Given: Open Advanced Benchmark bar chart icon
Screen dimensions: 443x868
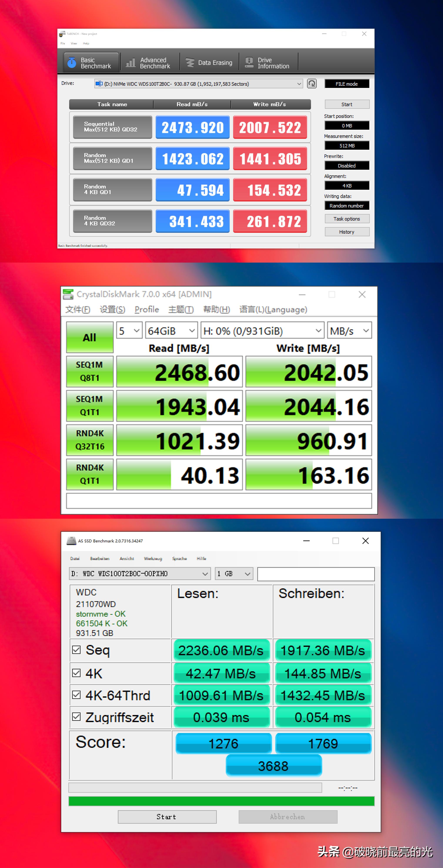Looking at the screenshot, I should (130, 63).
